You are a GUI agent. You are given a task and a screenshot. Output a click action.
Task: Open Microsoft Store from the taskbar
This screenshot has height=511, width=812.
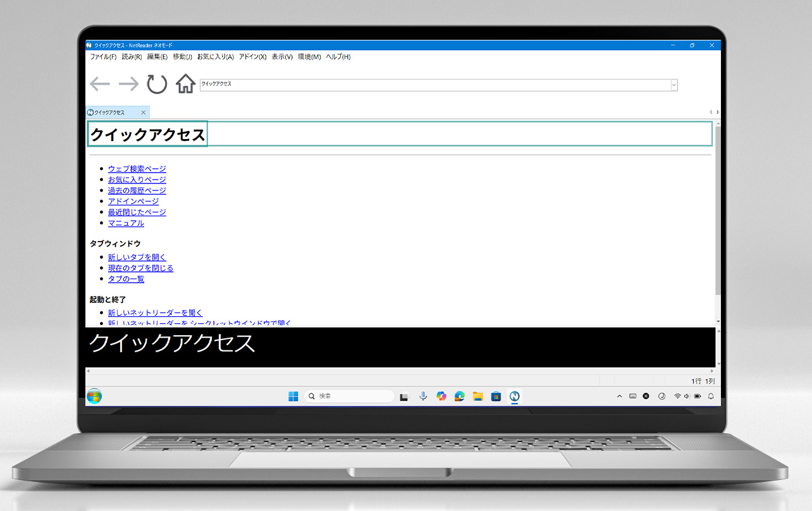[496, 396]
